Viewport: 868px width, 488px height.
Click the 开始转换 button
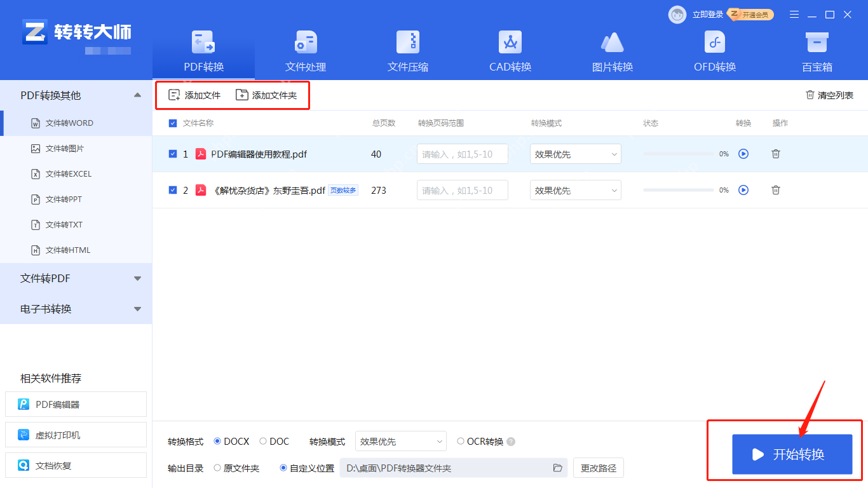coord(792,455)
